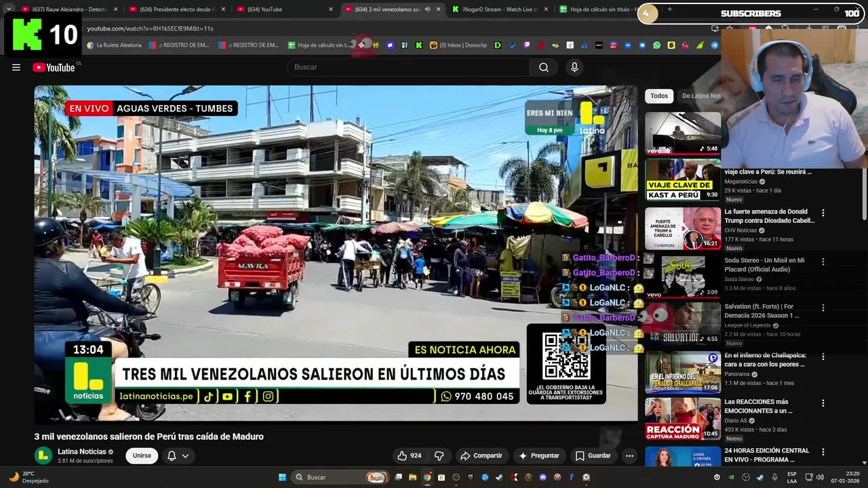Click the system tray volume icon
Viewport: 868px width, 488px height.
click(x=819, y=477)
